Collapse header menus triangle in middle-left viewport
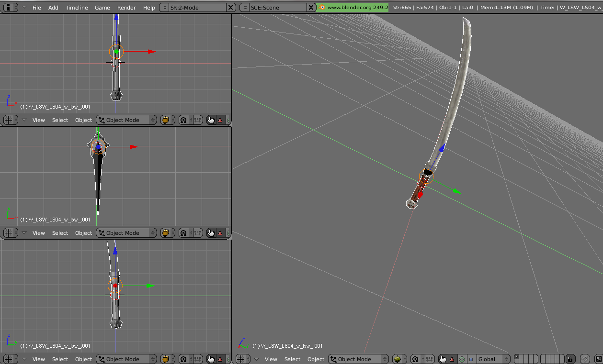 (24, 233)
